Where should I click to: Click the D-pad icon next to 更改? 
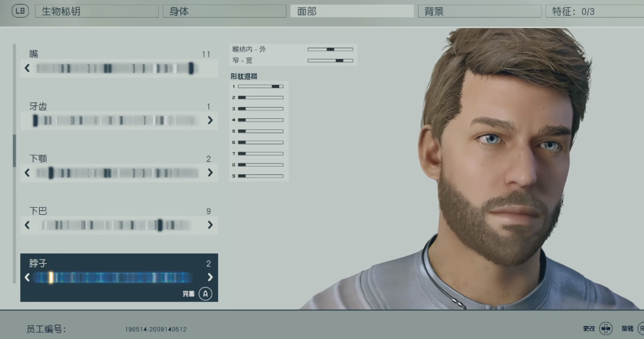(x=606, y=329)
